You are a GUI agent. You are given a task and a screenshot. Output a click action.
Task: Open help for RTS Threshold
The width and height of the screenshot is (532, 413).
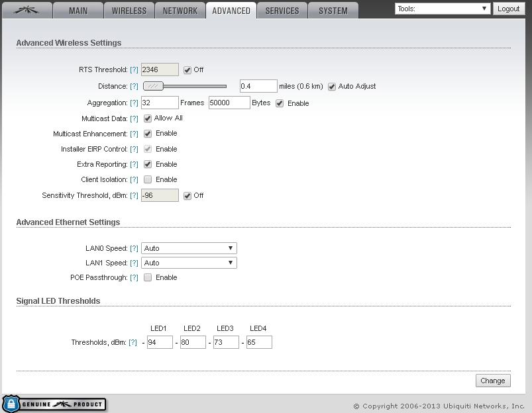[134, 70]
